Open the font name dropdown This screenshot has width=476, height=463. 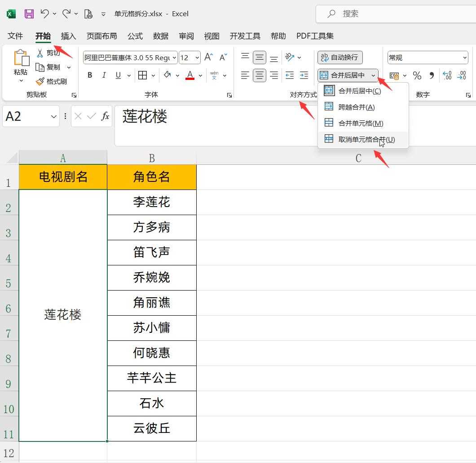174,57
